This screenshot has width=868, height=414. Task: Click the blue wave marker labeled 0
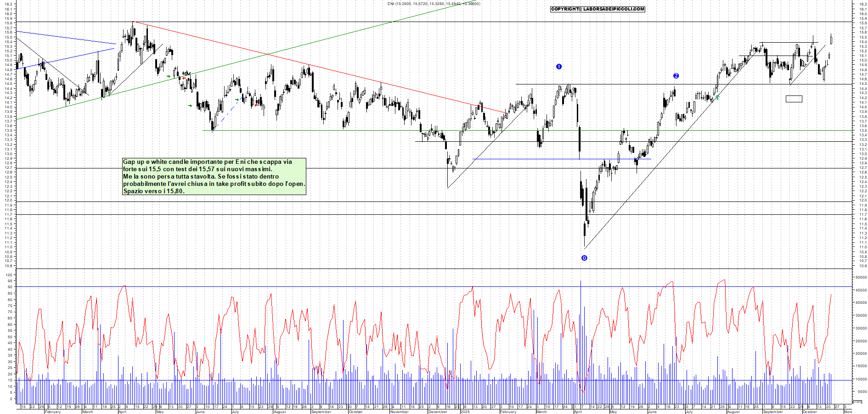[584, 258]
